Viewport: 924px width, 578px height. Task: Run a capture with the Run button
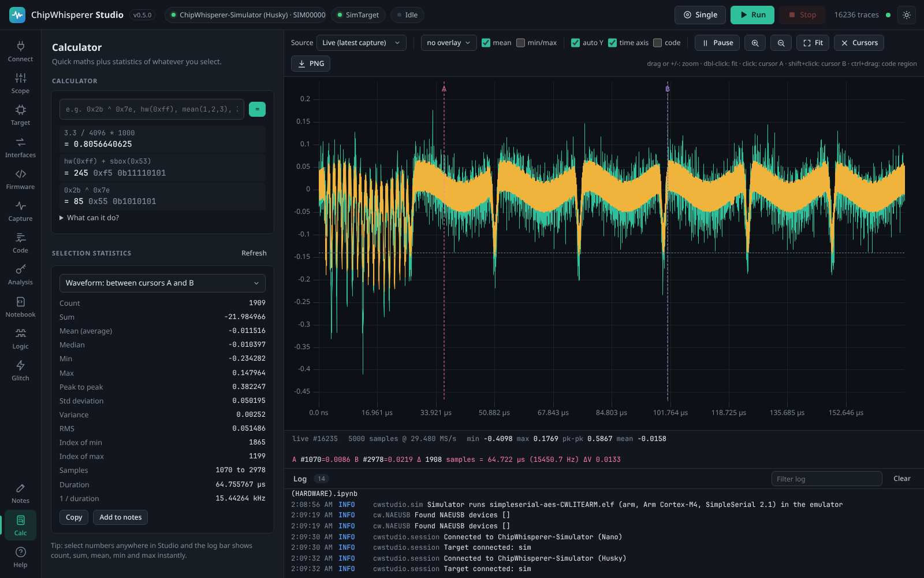tap(752, 15)
